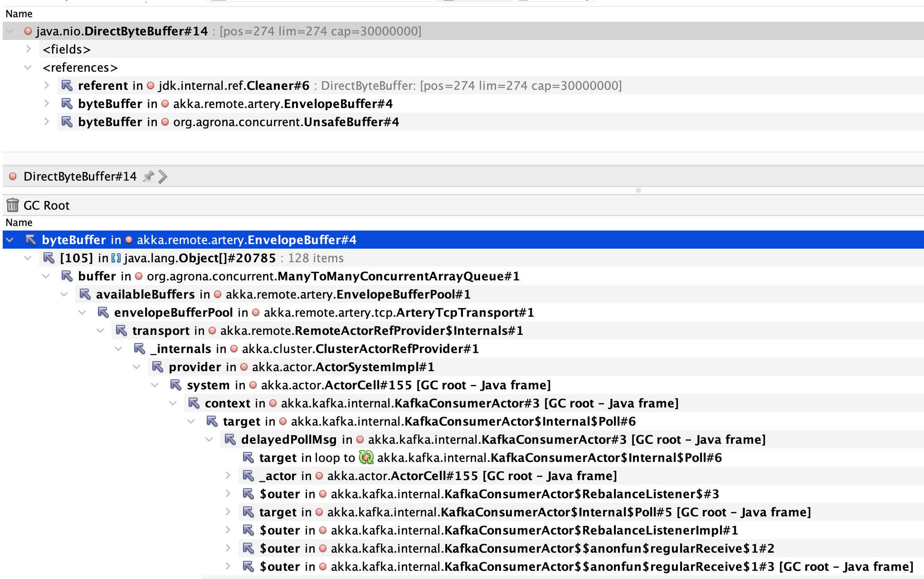Expand _actor in ActorCell#155 row

pyautogui.click(x=228, y=476)
